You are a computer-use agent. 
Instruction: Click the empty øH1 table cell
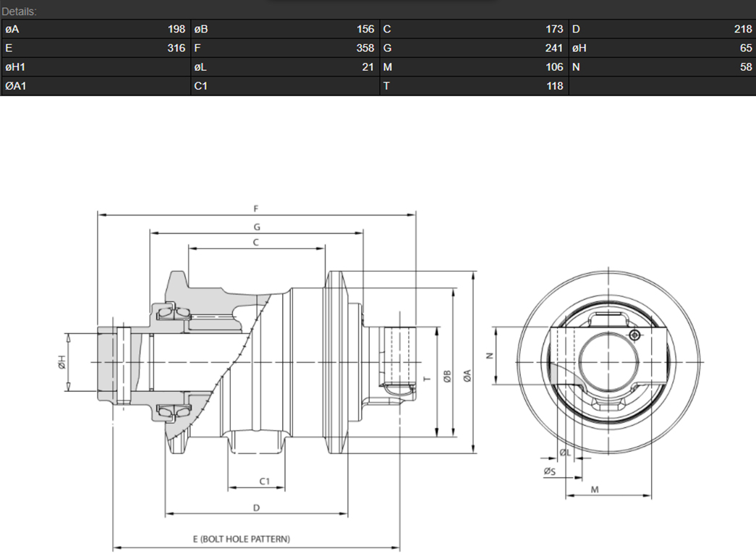click(95, 67)
